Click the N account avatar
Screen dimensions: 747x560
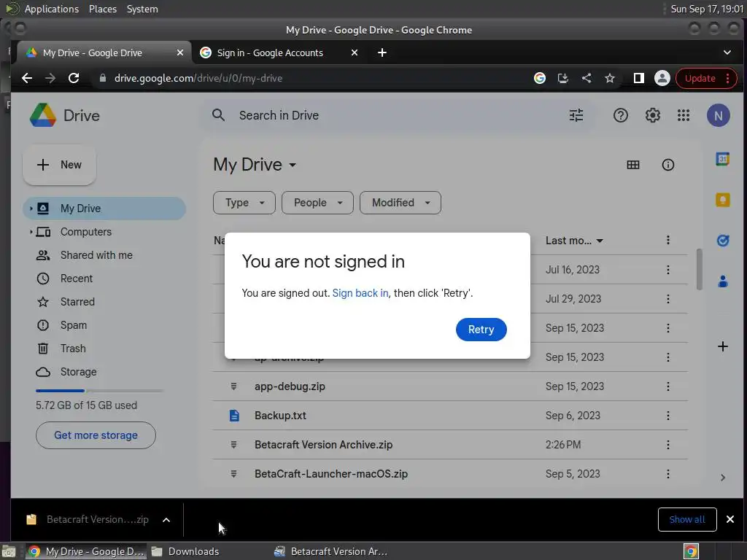pos(718,115)
